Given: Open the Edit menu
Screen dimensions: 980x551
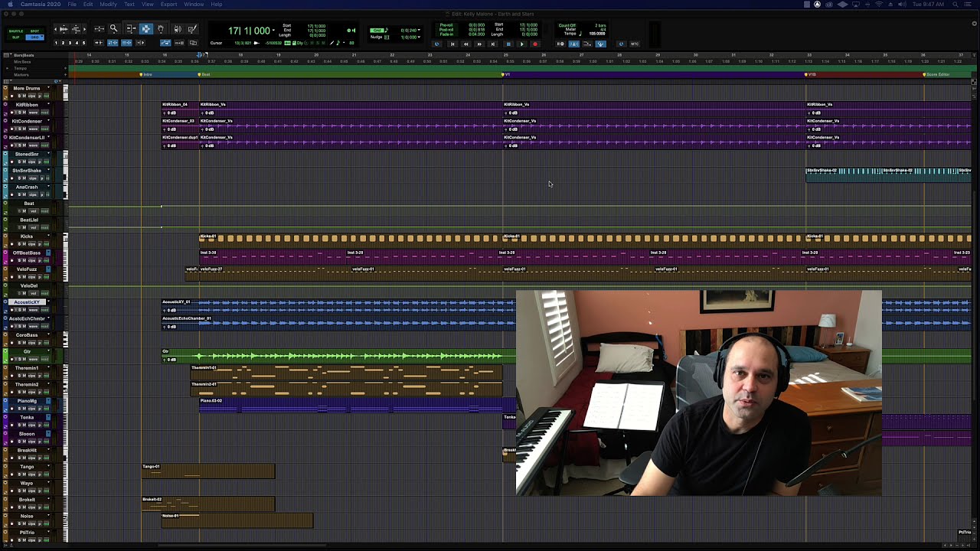Looking at the screenshot, I should 88,5.
